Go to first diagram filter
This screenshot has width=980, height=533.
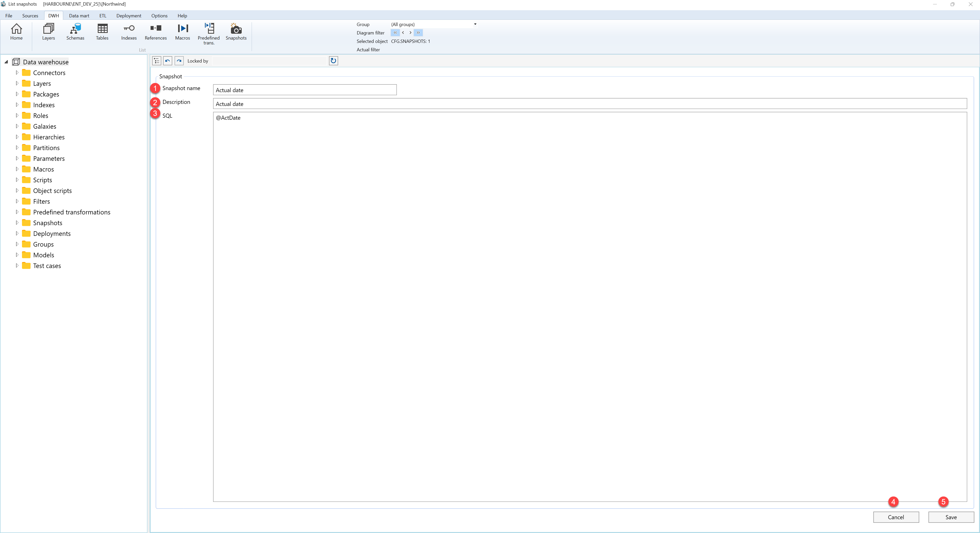395,33
